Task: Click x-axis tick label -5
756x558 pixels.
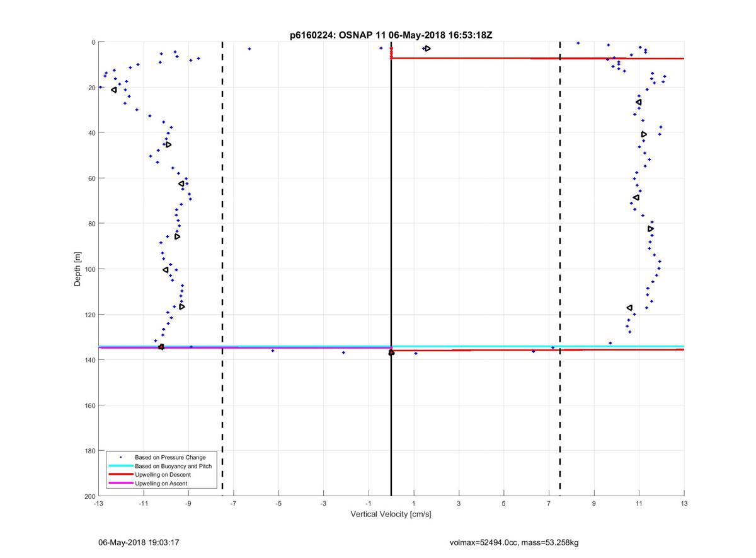Action: [278, 504]
